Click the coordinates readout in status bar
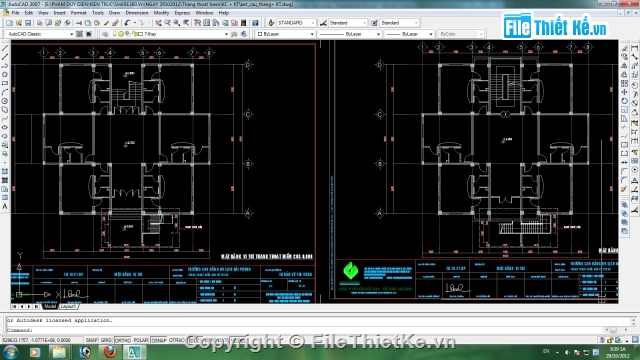The image size is (640, 360). tap(42, 340)
